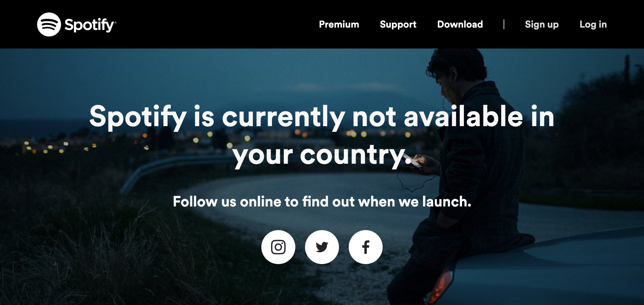
Task: Open Spotify's Instagram page icon
Action: pos(278,247)
